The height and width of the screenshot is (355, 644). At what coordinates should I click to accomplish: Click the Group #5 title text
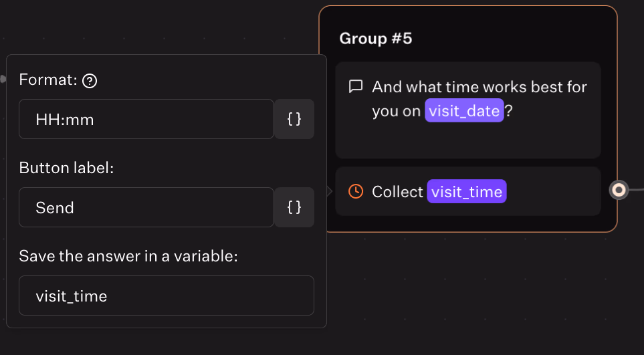[376, 39]
